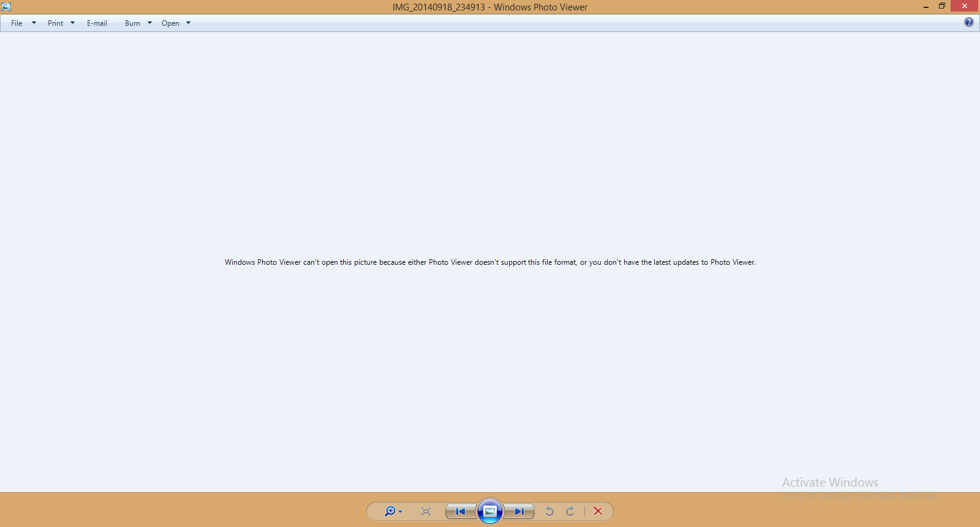Screen dimensions: 980x527
Task: Rotate picture counterclockwise
Action: 550,511
